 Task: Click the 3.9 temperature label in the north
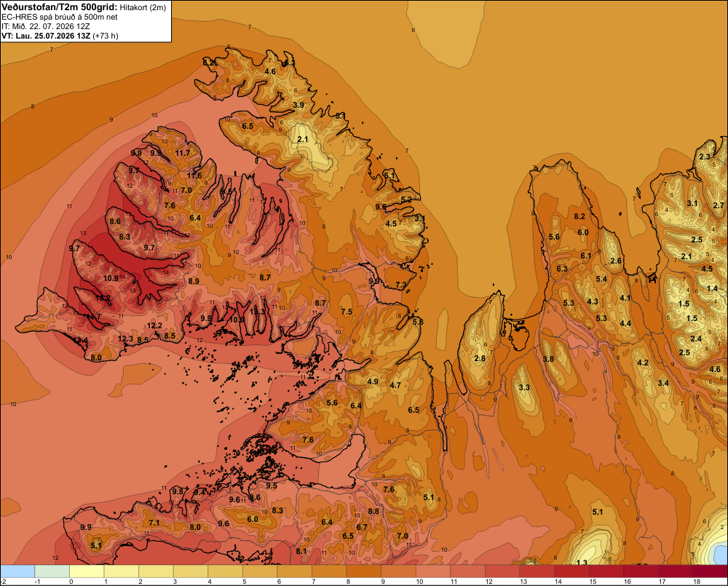point(298,105)
